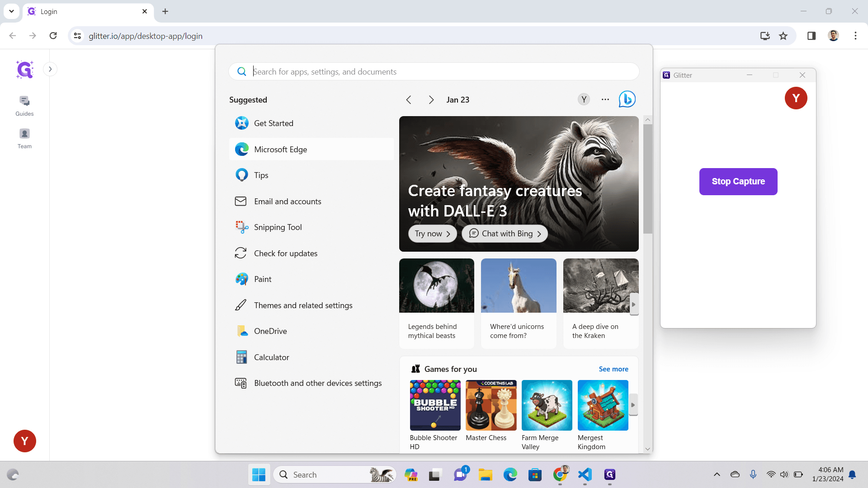Open a new Chrome tab
The width and height of the screenshot is (868, 488).
[165, 11]
